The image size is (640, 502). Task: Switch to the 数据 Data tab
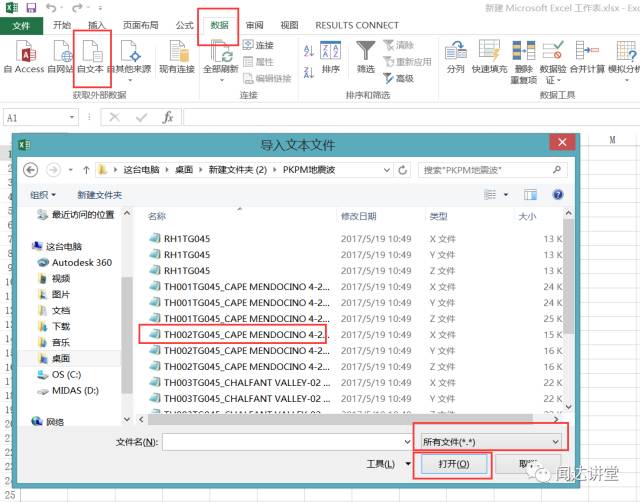[x=219, y=25]
